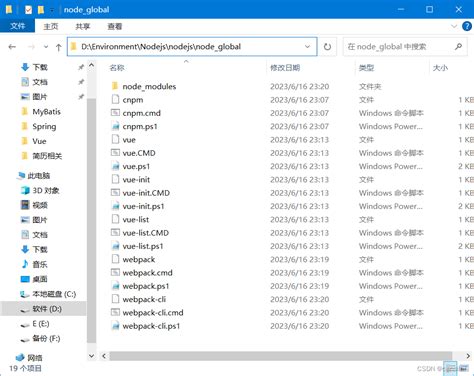474x376 pixels.
Task: Click the sidebar scroll-up arrow
Action: (91, 65)
